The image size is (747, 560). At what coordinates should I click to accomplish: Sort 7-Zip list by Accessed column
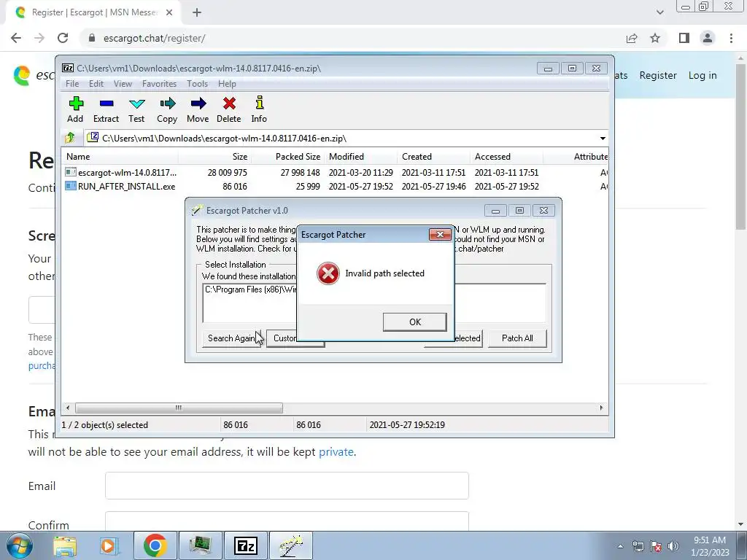506,157
